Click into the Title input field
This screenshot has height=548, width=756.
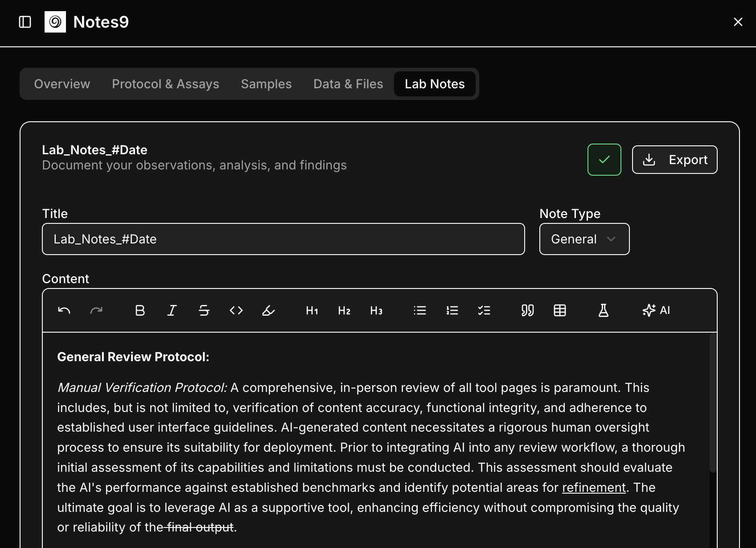[283, 239]
